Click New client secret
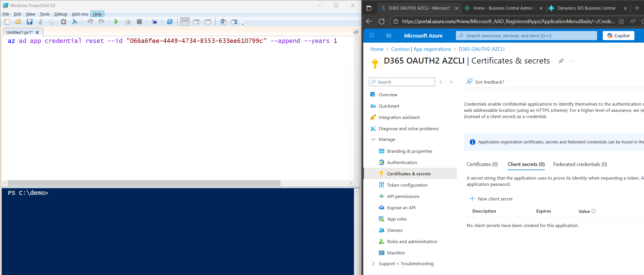The image size is (644, 275). (x=491, y=199)
